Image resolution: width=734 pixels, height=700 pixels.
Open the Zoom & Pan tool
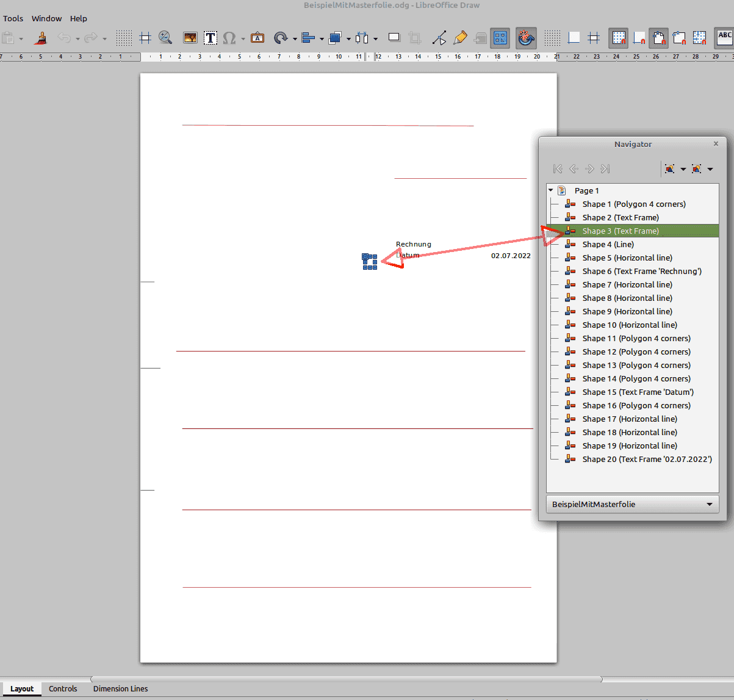click(x=165, y=38)
